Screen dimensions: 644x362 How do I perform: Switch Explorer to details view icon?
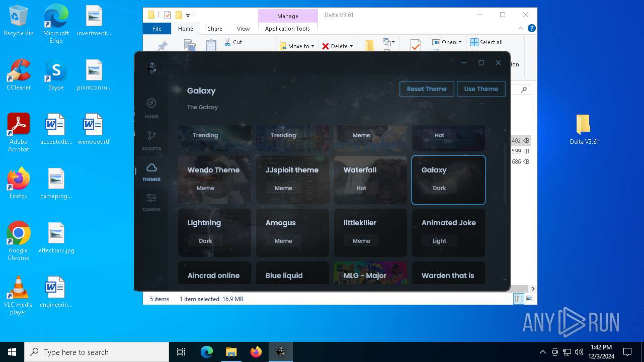coord(519,299)
